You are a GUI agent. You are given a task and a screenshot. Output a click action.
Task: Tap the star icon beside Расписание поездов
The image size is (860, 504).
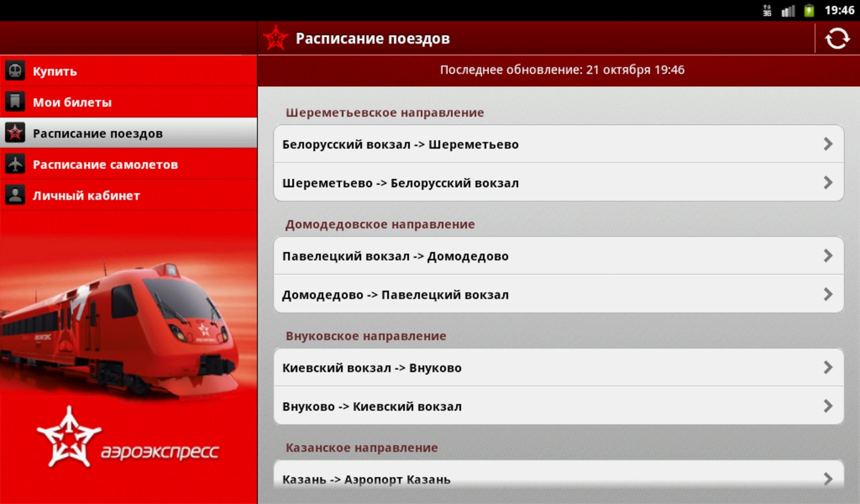(x=15, y=133)
